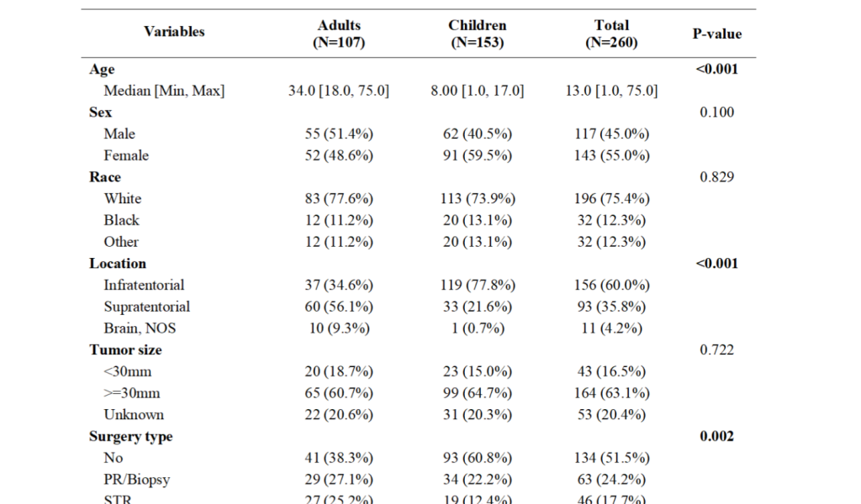
Task: Select the 156 (60.0%) Total cell
Action: tap(611, 285)
